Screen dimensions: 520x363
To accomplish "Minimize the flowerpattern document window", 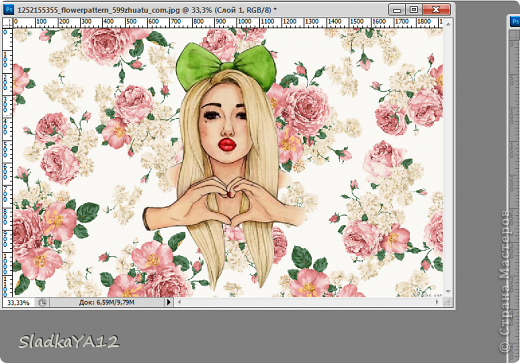I will (397, 10).
